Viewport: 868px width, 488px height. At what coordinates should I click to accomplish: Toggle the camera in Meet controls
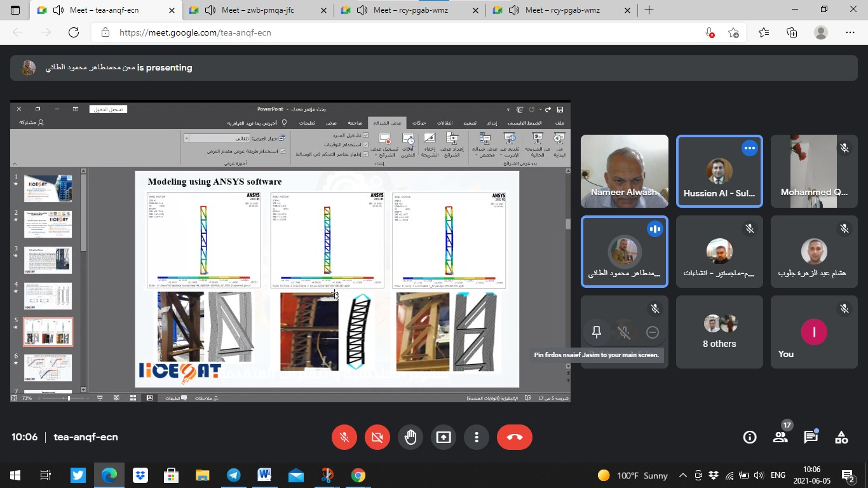click(377, 437)
